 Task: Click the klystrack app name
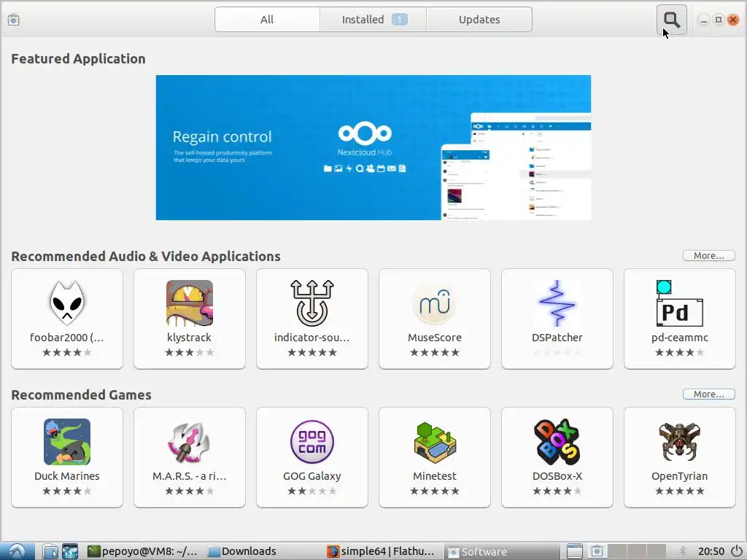[189, 338]
